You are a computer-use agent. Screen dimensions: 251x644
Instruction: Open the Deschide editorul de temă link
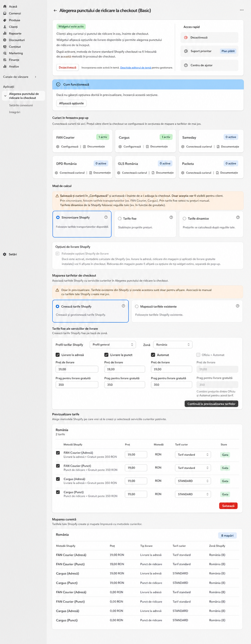point(135,68)
